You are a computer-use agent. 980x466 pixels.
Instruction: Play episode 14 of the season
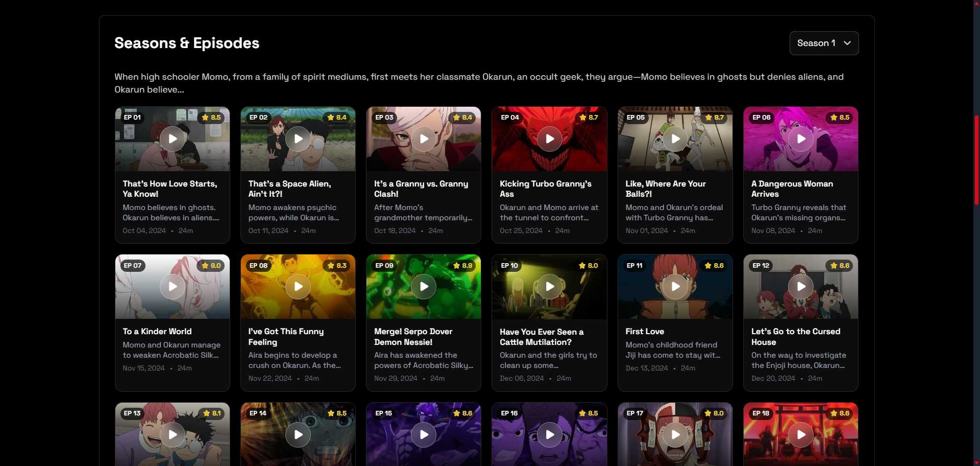pos(298,434)
